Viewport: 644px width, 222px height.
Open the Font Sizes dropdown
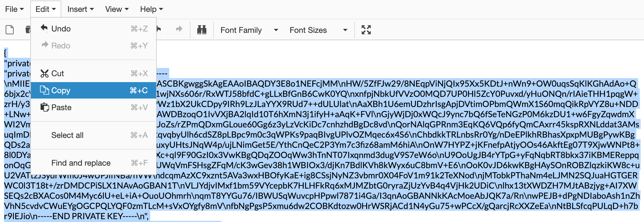pos(317,30)
